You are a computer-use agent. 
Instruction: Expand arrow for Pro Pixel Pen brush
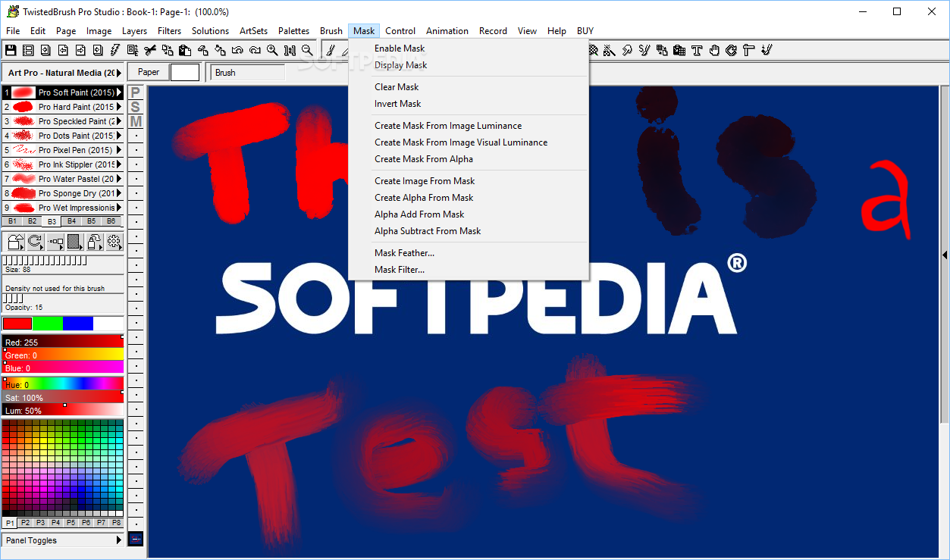[x=119, y=150]
